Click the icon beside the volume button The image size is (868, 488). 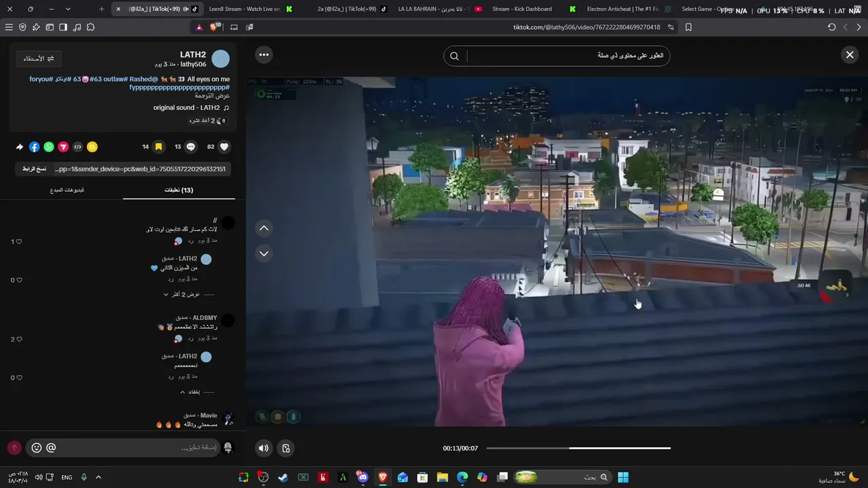pyautogui.click(x=286, y=448)
